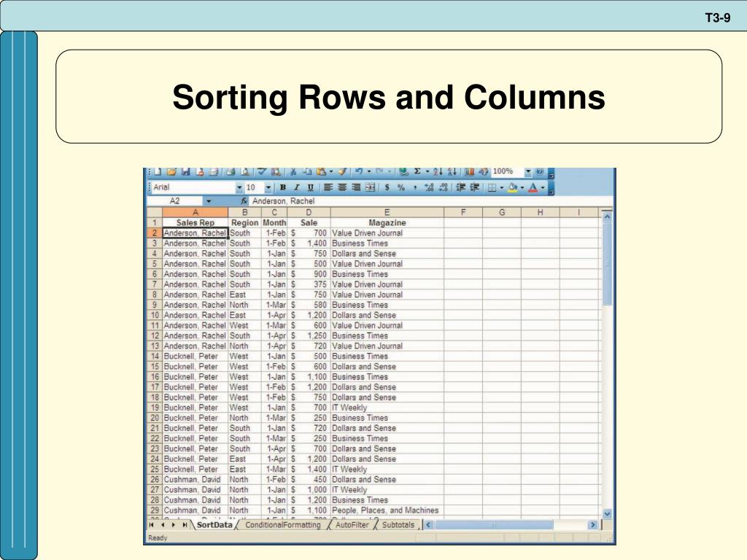Jump to the first sheet tab
The height and width of the screenshot is (560, 747).
pos(152,525)
